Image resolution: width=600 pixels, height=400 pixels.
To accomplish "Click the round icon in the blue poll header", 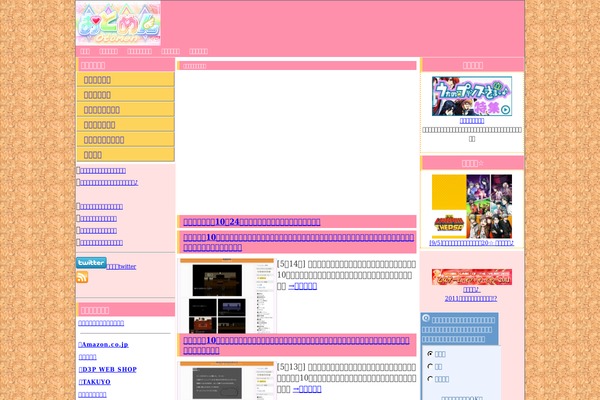I will pyautogui.click(x=426, y=318).
